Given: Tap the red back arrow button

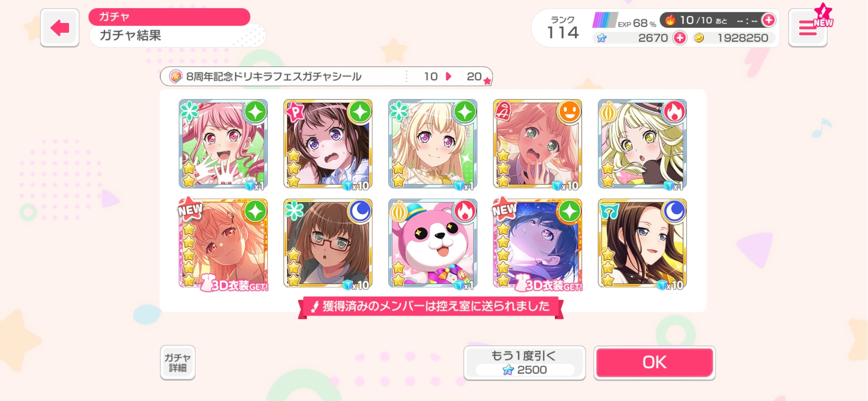Looking at the screenshot, I should pyautogui.click(x=60, y=28).
